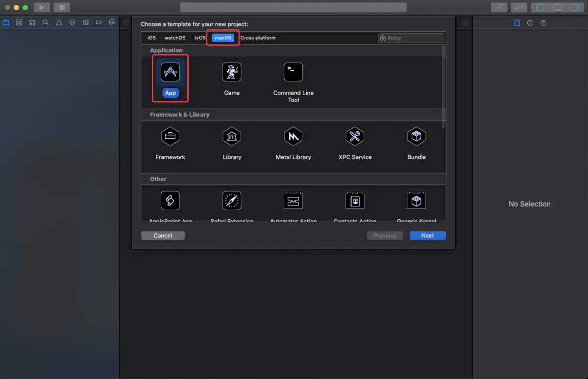Image resolution: width=588 pixels, height=379 pixels.
Task: Choose the Generic Kernel template
Action: (x=416, y=201)
